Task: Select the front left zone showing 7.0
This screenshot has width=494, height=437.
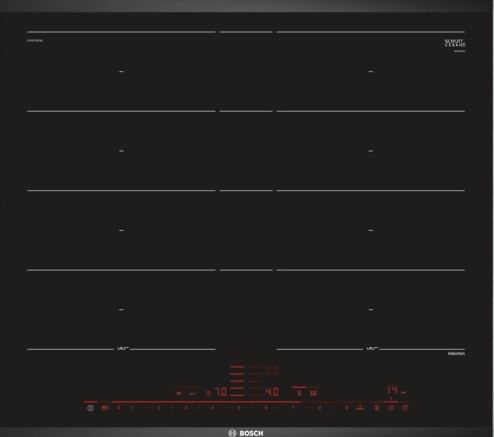Action: coord(221,392)
